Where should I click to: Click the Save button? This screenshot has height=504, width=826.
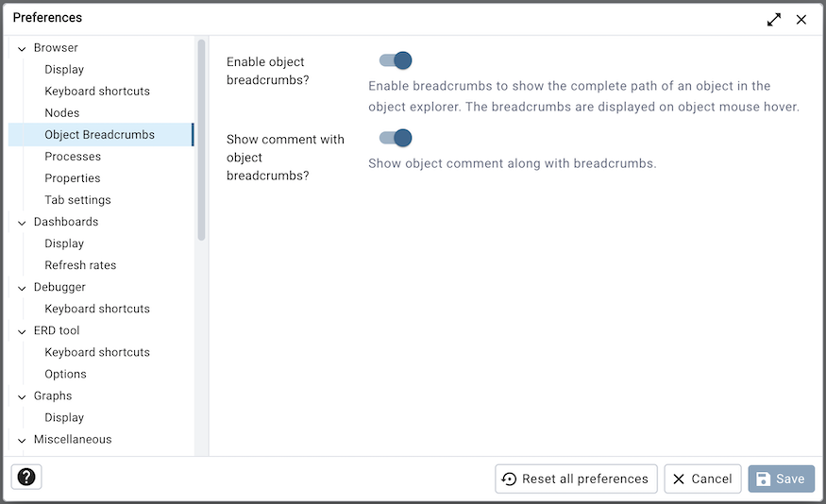click(782, 479)
